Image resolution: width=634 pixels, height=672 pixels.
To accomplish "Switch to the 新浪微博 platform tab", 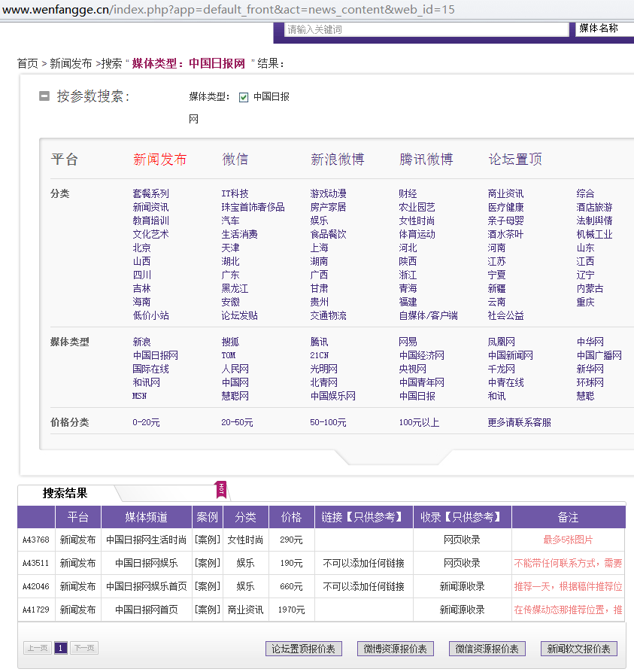I will point(337,160).
